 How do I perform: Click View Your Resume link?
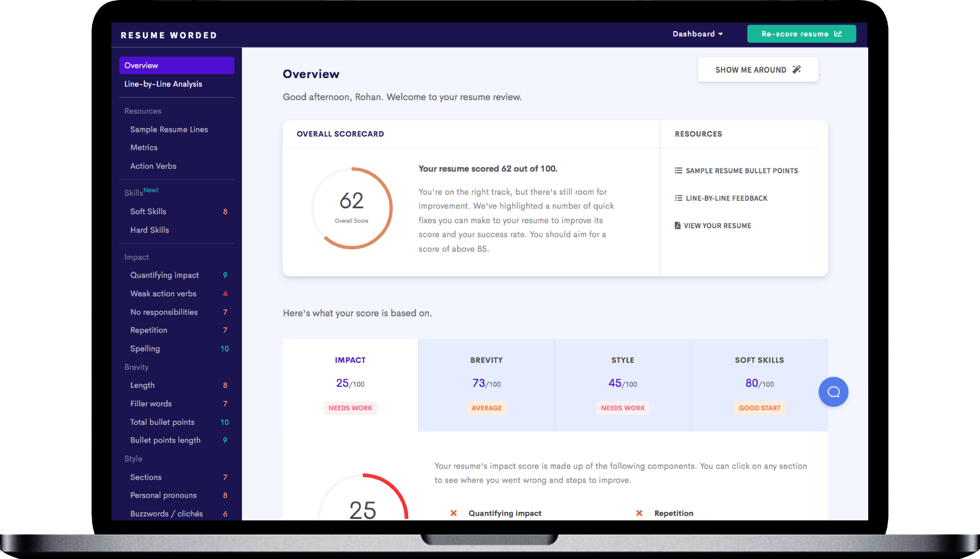tap(717, 225)
